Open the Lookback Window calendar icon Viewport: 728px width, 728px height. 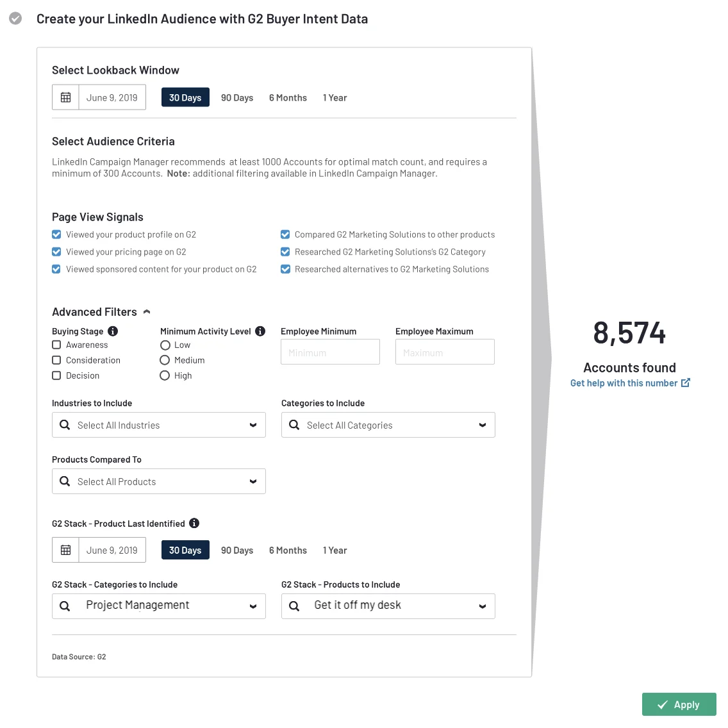pyautogui.click(x=66, y=97)
